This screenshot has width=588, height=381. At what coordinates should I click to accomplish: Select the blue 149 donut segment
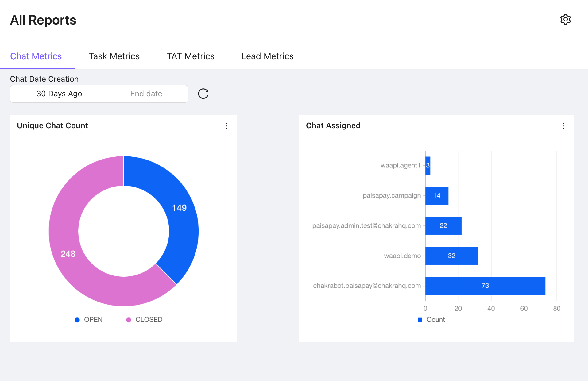pos(179,208)
